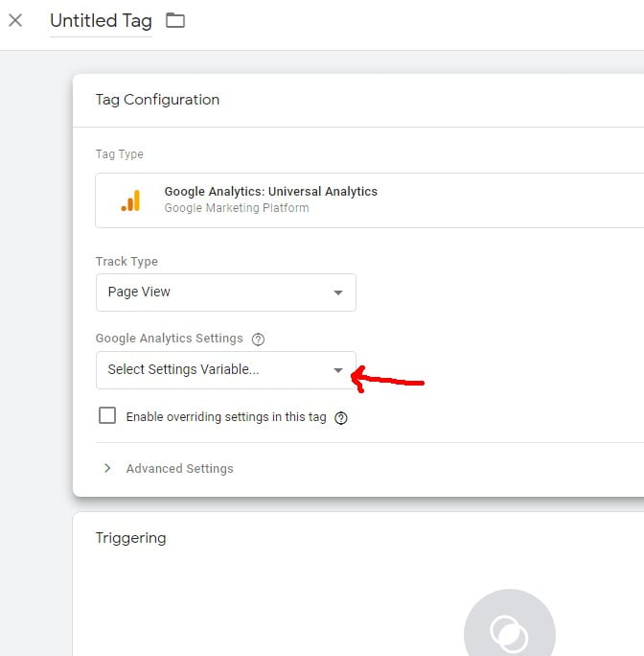Open the Universal Analytics tag type selector

point(370,200)
